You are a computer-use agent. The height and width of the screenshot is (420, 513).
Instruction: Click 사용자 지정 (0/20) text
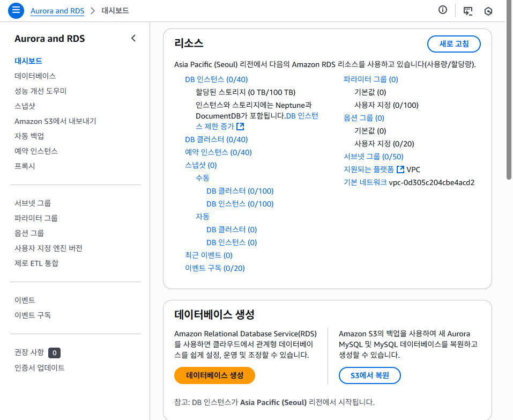tap(384, 144)
